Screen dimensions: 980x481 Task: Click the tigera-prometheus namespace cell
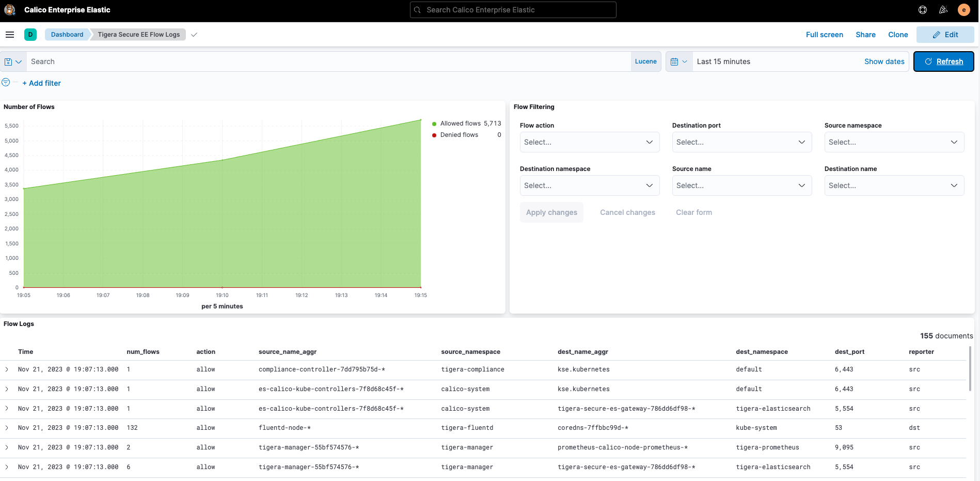[767, 447]
